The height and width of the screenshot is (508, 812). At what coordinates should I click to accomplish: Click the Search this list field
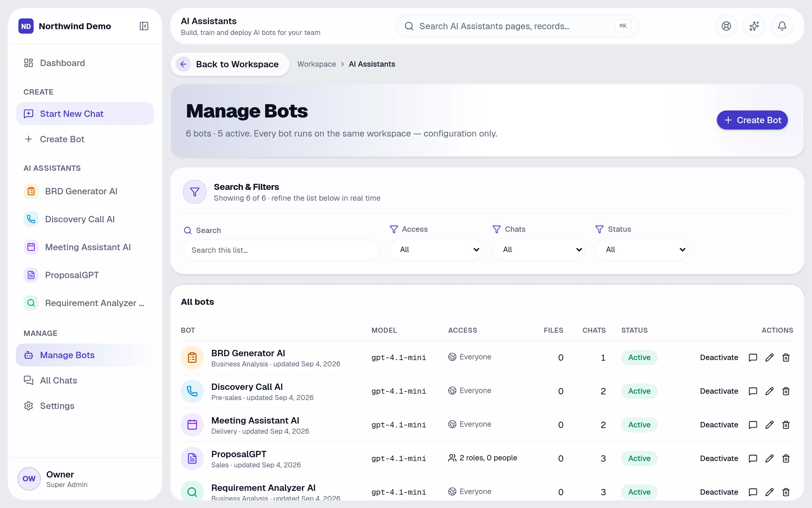(281, 250)
